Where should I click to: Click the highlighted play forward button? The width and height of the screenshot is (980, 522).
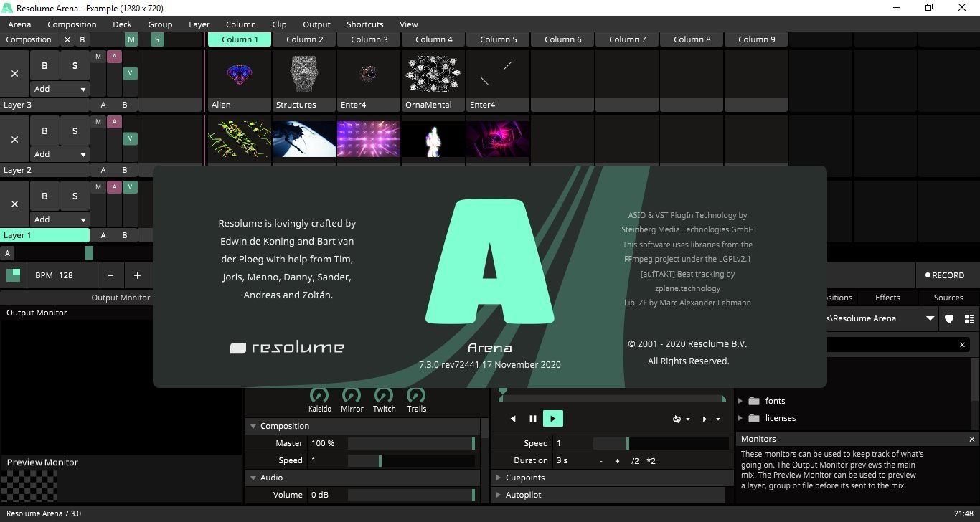click(x=553, y=419)
